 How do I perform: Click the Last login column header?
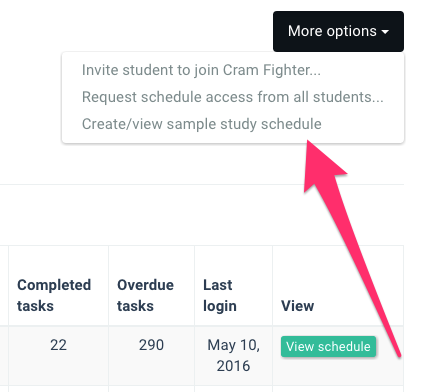pos(220,295)
